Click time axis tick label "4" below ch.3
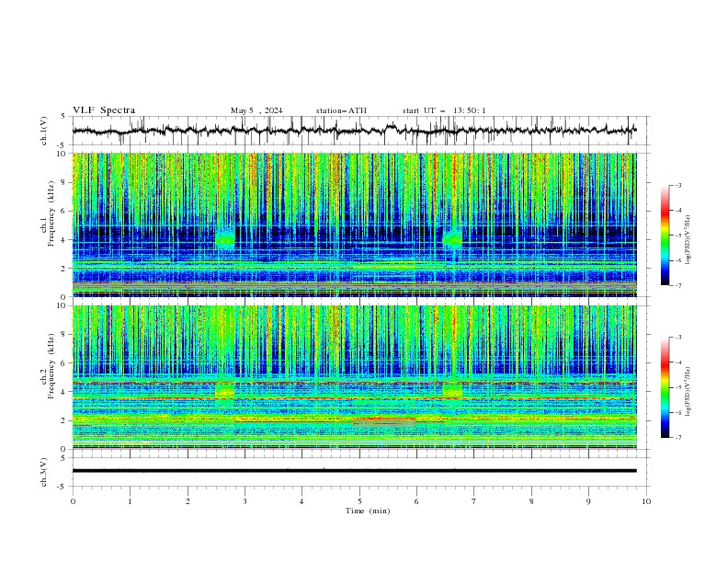 [x=301, y=501]
